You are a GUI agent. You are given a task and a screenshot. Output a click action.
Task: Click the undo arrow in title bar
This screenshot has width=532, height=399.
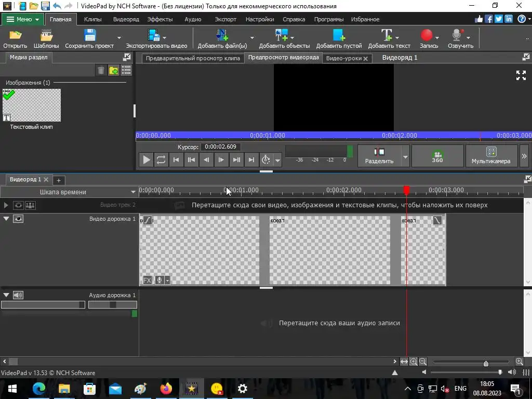pos(57,6)
